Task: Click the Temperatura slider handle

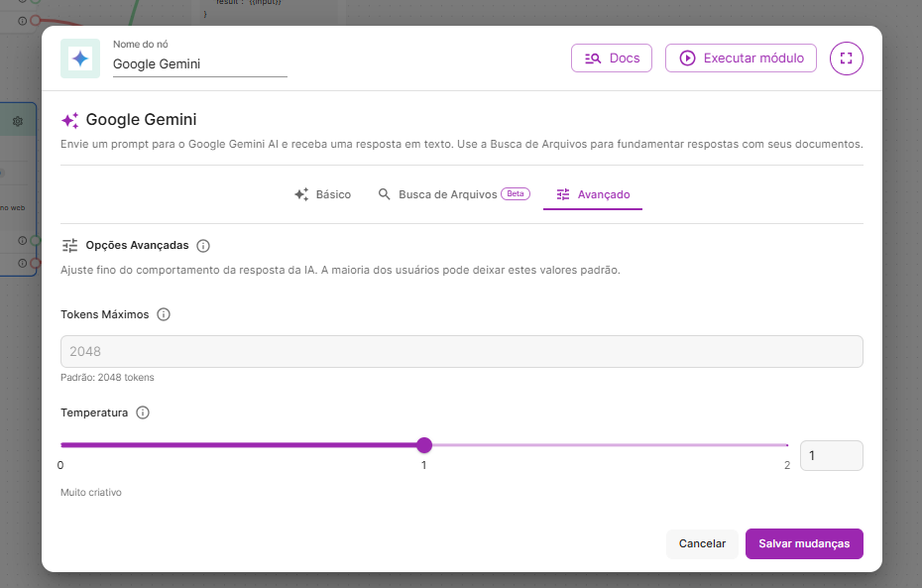Action: [424, 445]
